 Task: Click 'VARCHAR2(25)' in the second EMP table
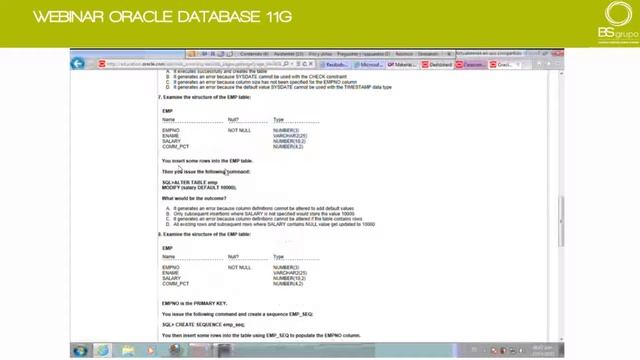point(290,273)
